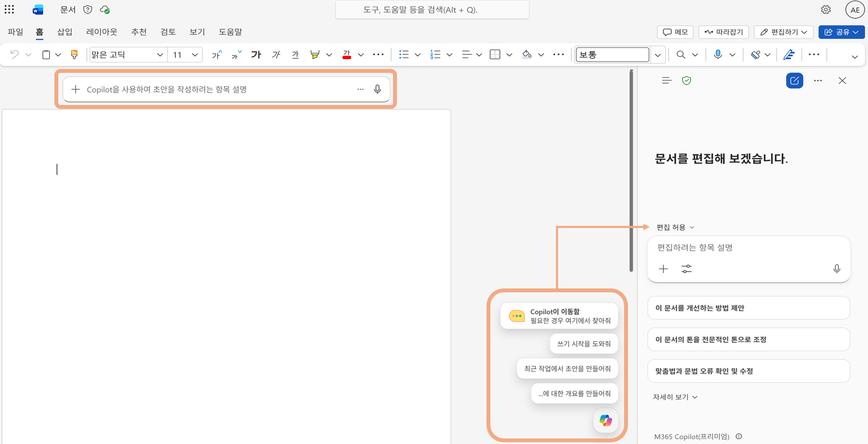868x444 pixels.
Task: Click the 쓰기 시작을 도와줘 suggestion
Action: [584, 344]
